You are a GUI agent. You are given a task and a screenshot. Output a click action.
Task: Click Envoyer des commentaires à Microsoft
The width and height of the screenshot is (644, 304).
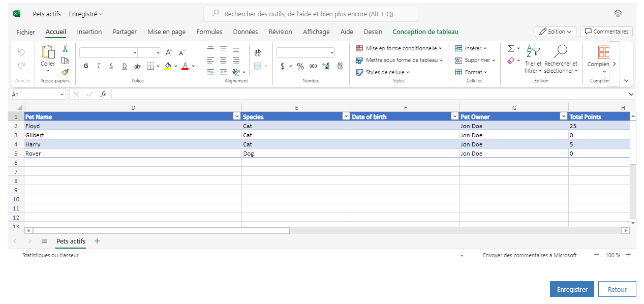click(x=530, y=255)
